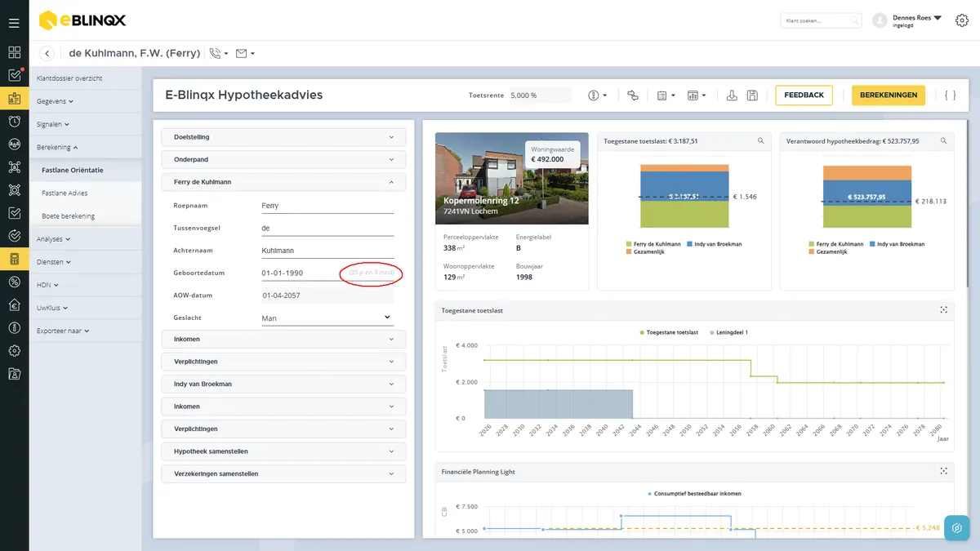Open the client folder icon in sidebar
This screenshot has width=980, height=551.
pyautogui.click(x=14, y=374)
